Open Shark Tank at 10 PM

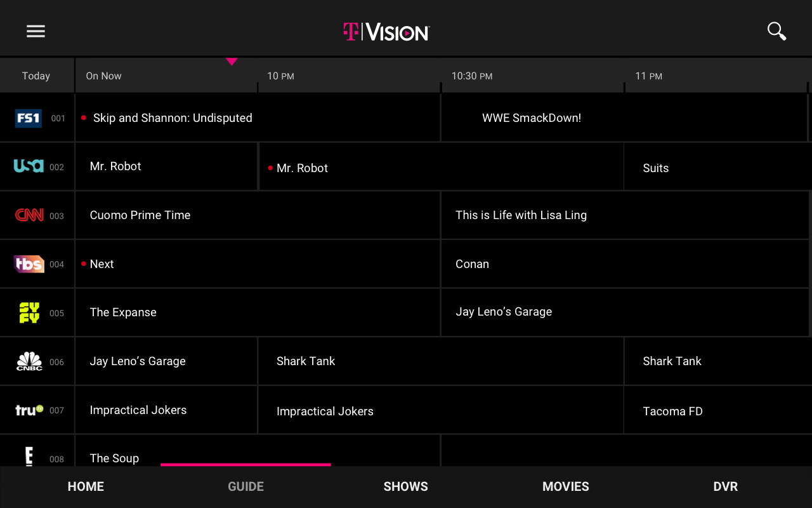coord(441,361)
